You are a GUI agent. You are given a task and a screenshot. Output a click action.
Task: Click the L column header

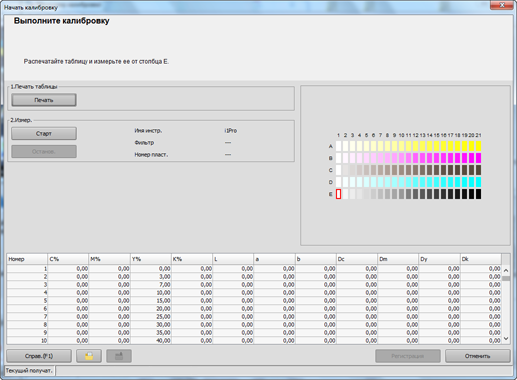coord(233,259)
